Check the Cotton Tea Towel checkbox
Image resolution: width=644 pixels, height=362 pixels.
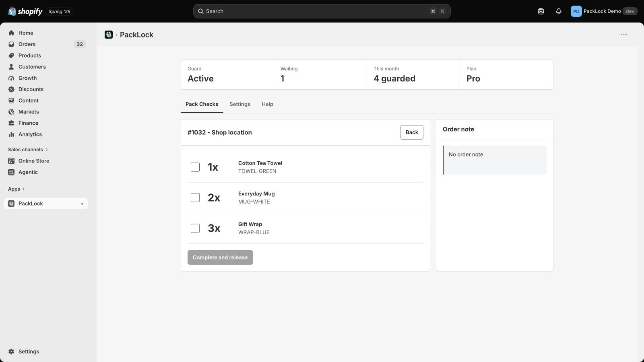(x=195, y=167)
